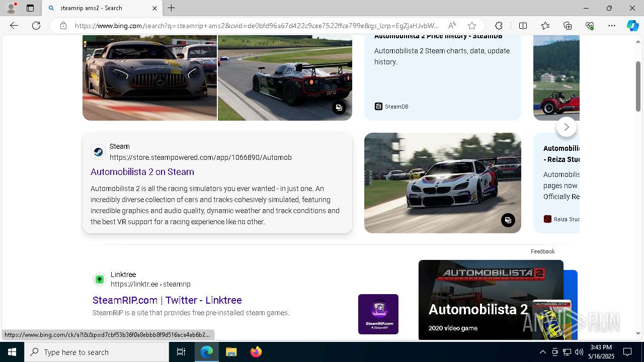Open the BMW M6 race car image
The height and width of the screenshot is (362, 644).
pos(443,183)
